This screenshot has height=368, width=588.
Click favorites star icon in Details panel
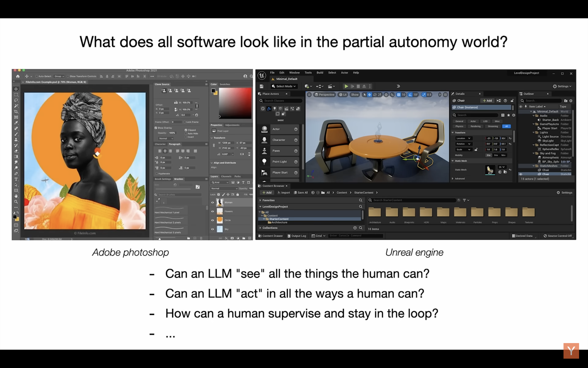coord(508,115)
